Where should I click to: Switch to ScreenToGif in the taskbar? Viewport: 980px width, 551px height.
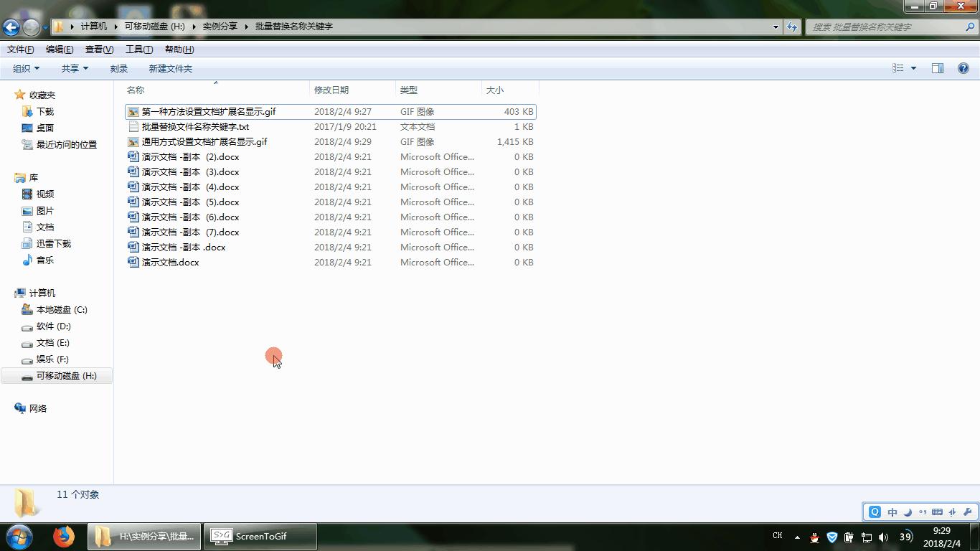pyautogui.click(x=260, y=536)
